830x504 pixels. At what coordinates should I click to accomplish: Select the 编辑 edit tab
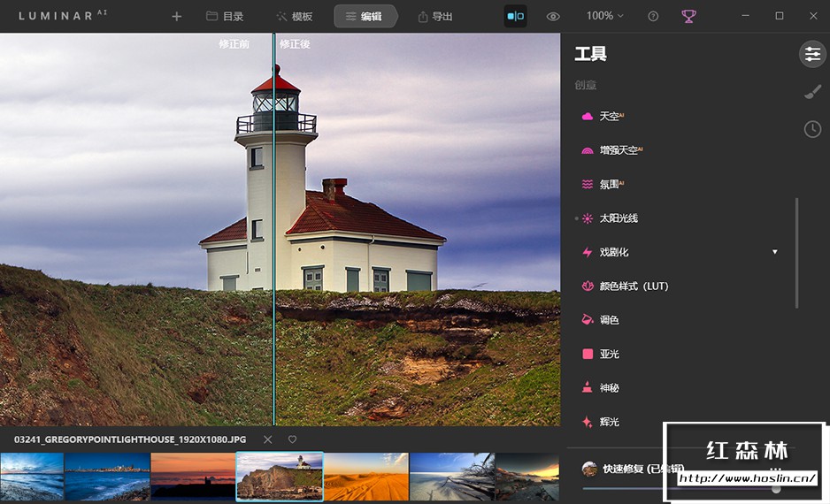coord(365,17)
